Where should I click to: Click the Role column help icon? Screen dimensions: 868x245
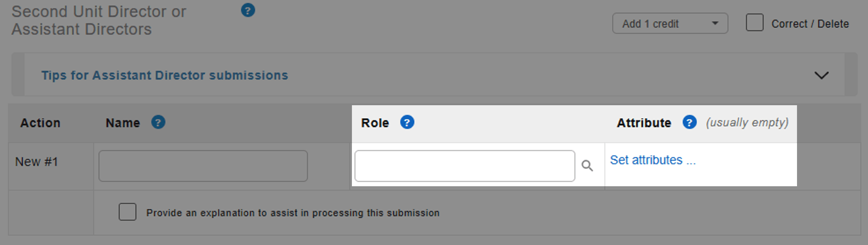click(407, 122)
